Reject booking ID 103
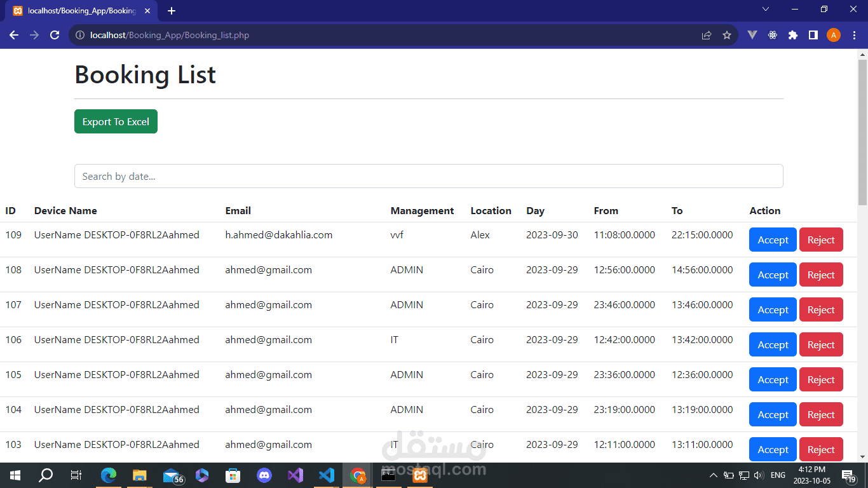Viewport: 868px width, 488px height. pyautogui.click(x=821, y=449)
